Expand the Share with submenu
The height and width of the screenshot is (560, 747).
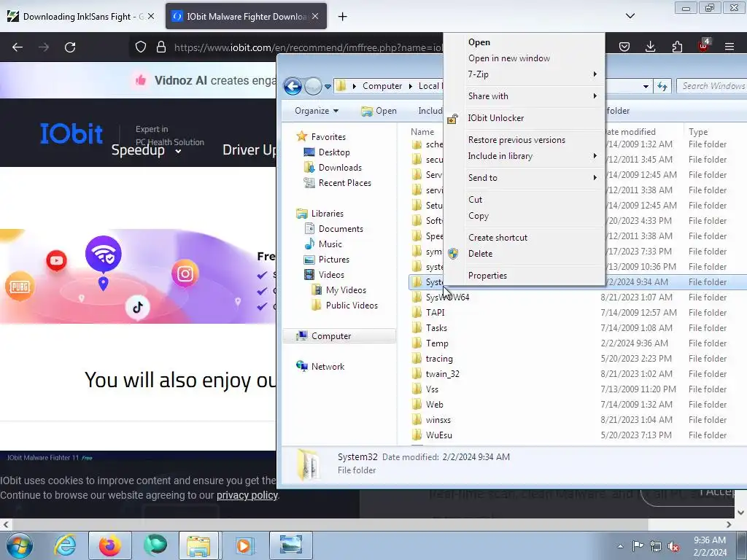coord(524,96)
